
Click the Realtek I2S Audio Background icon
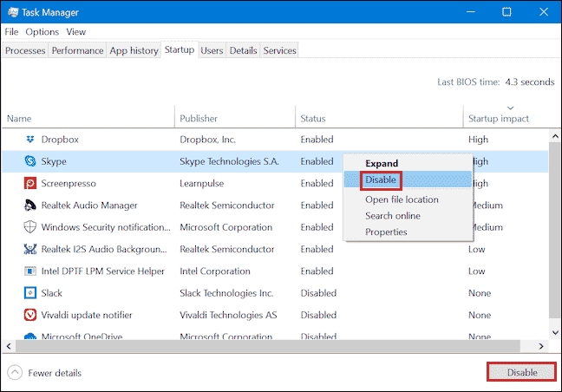[30, 249]
